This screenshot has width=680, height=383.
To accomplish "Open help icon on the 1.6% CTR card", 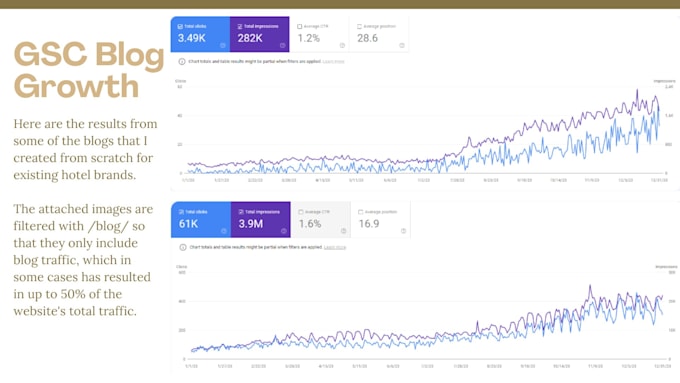I will coord(343,231).
